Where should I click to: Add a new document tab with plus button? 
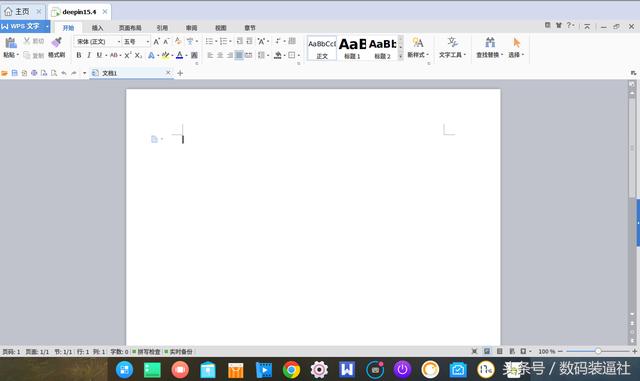pos(180,73)
